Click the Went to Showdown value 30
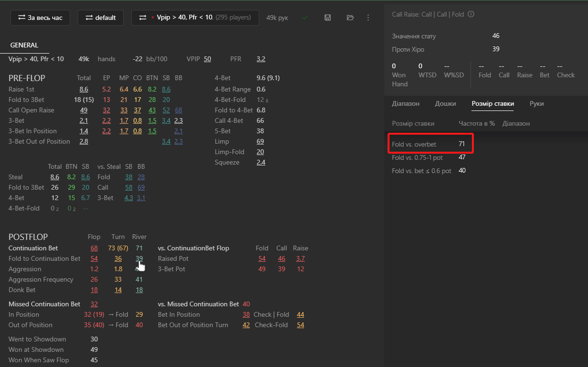The image size is (588, 367). [x=94, y=339]
